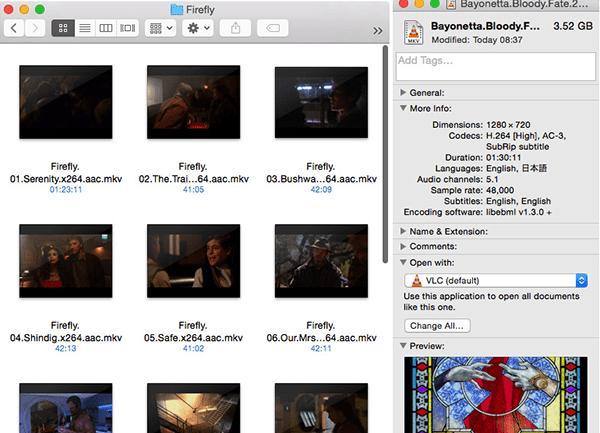Click file name 01.Serenity.x264.aac.mkv

66,179
